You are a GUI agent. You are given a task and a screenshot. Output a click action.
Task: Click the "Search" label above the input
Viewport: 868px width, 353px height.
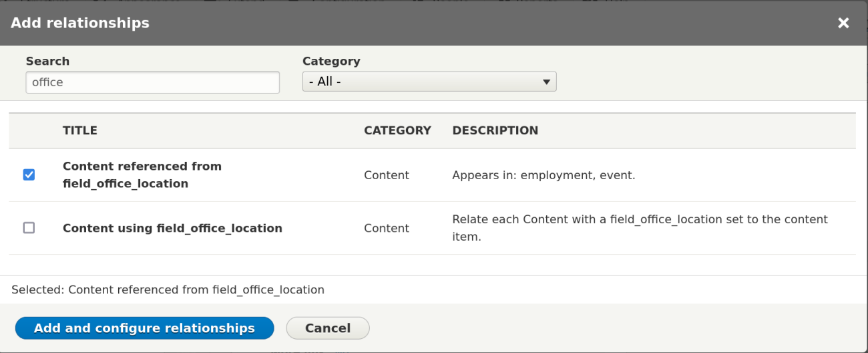click(47, 61)
